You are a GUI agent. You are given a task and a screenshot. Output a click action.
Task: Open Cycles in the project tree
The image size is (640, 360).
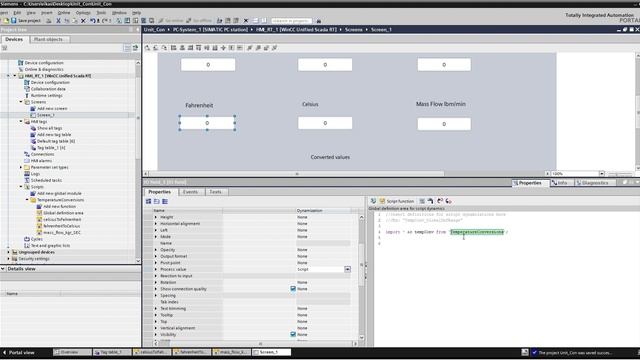click(x=37, y=239)
